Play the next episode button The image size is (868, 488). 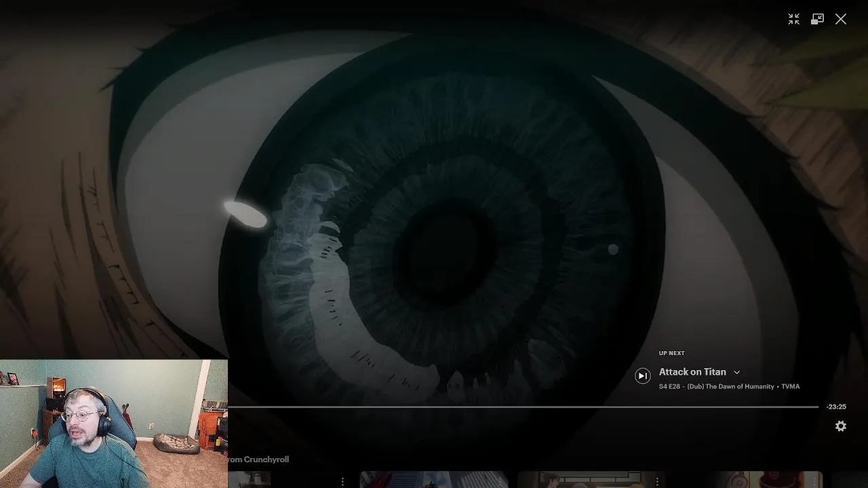pyautogui.click(x=642, y=375)
